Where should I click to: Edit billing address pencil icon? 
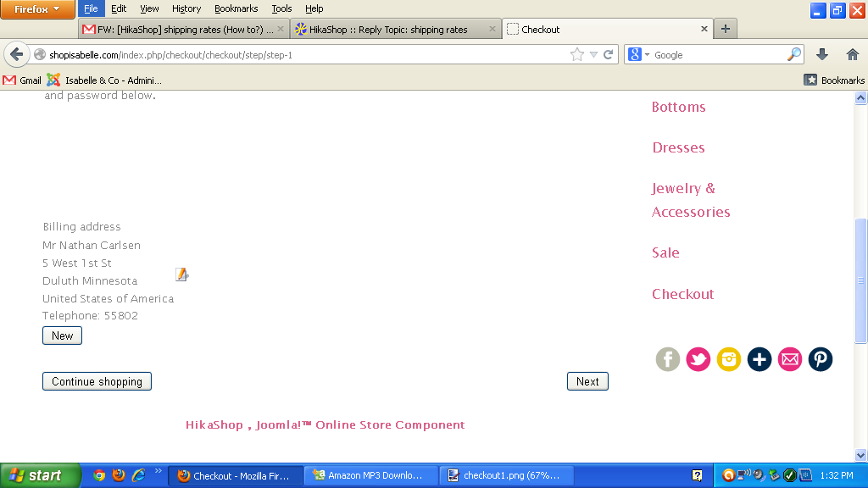point(181,274)
